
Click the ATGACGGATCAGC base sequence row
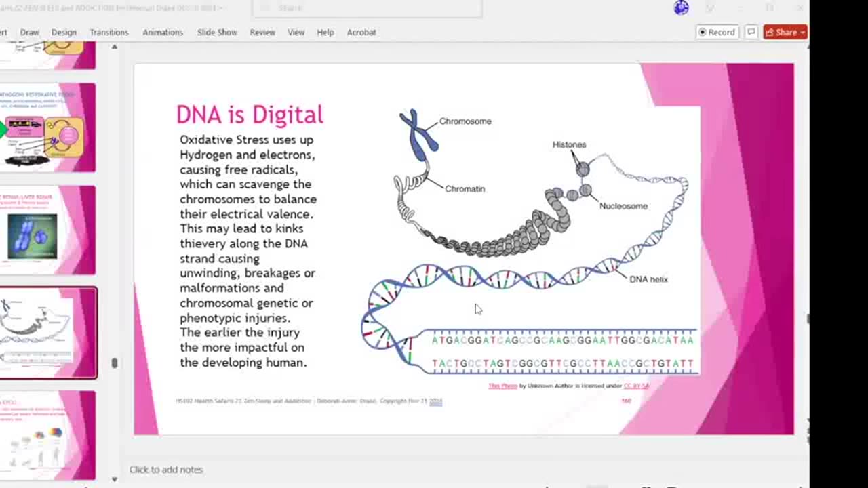point(563,340)
